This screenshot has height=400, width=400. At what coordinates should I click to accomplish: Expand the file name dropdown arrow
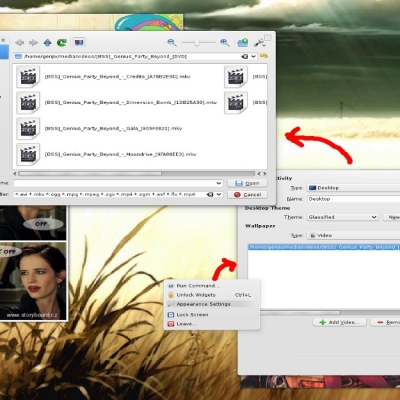pyautogui.click(x=219, y=183)
